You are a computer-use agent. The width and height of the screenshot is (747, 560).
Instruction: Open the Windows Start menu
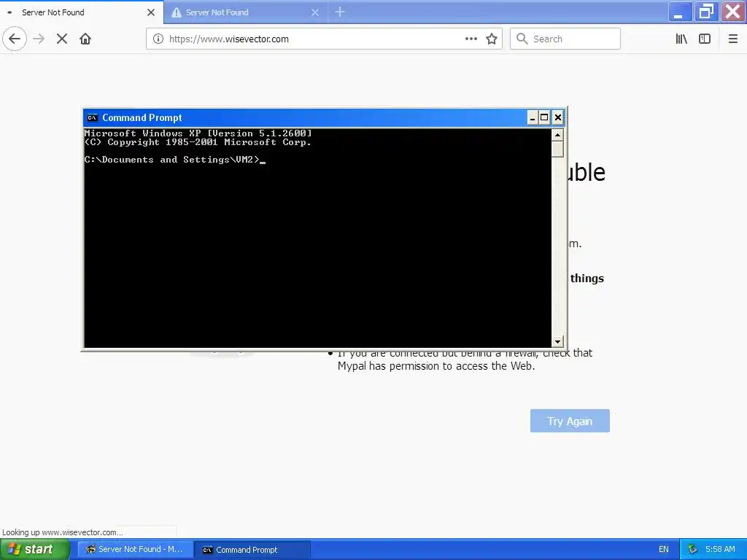click(x=35, y=550)
